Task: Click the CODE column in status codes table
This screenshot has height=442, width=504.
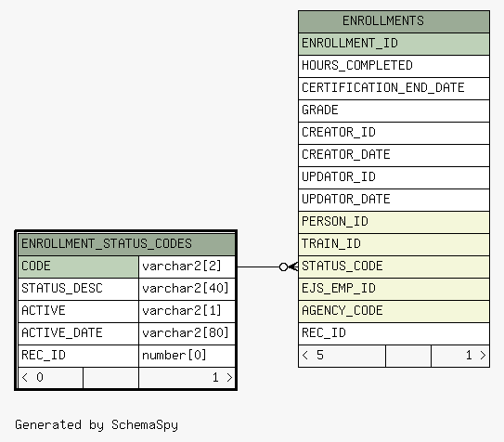Action: [78, 266]
